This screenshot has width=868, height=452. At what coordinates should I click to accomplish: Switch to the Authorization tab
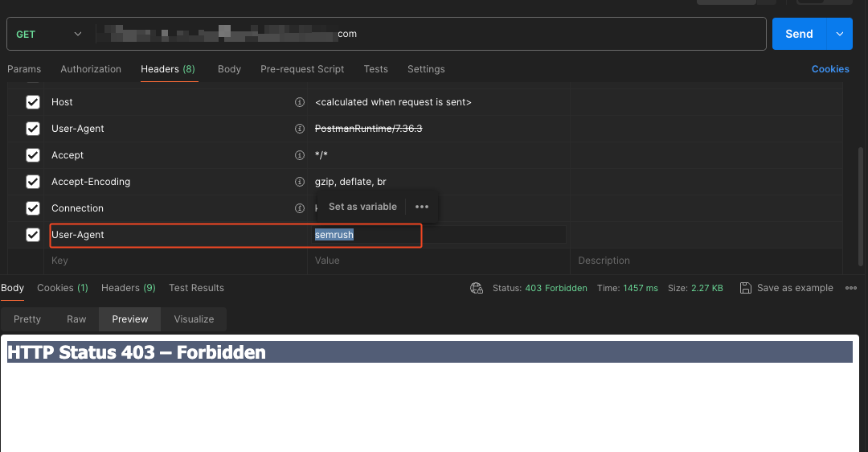click(91, 69)
